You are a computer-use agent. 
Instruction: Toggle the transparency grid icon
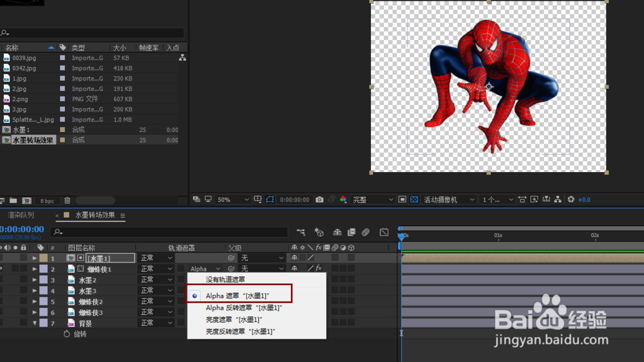pos(414,200)
